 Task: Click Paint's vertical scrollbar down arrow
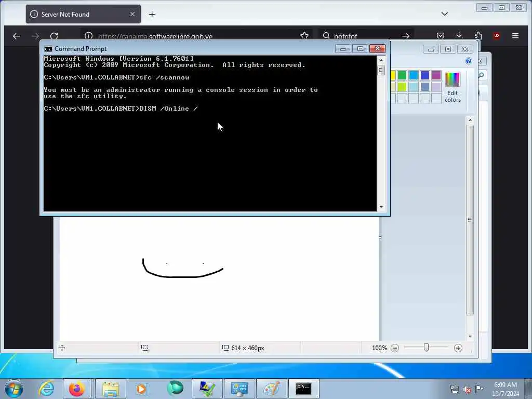tap(470, 336)
